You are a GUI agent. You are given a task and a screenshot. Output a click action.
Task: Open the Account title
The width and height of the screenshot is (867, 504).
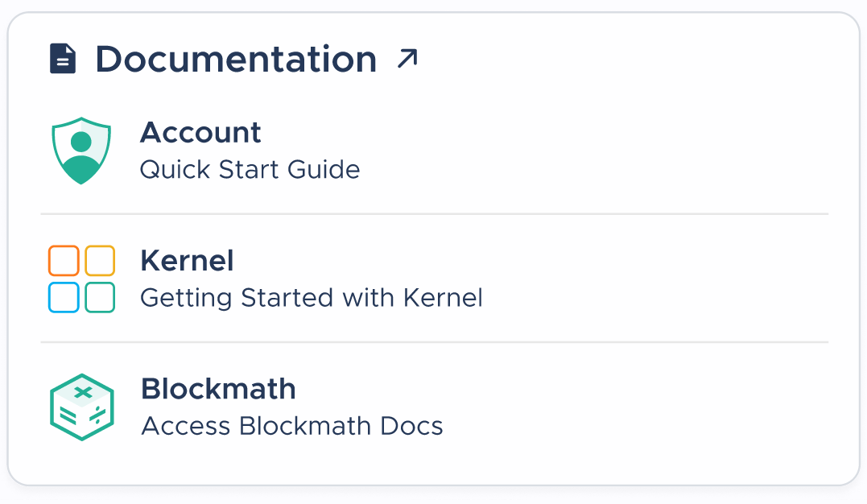pos(200,132)
